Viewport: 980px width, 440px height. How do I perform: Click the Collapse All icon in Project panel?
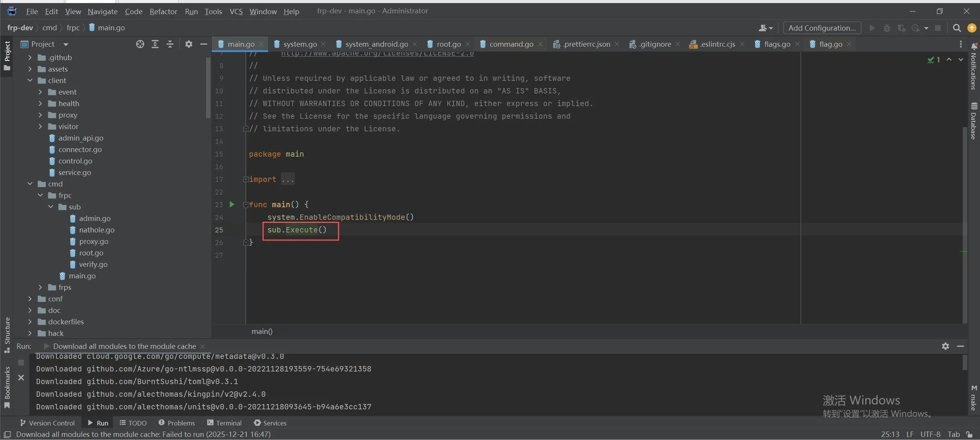pos(170,44)
